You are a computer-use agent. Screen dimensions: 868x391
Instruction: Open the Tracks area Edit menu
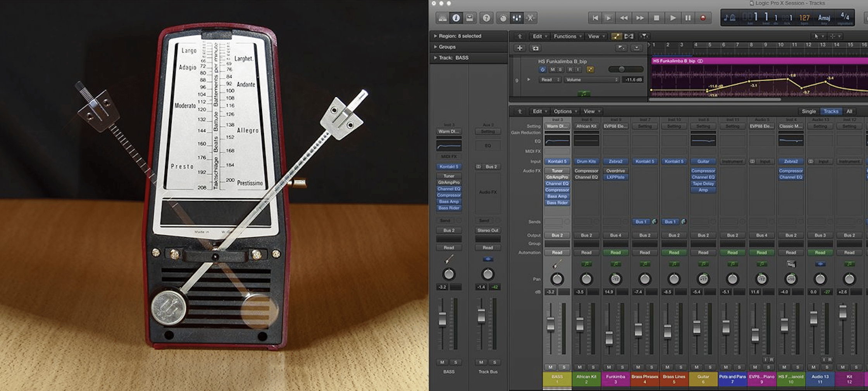click(x=539, y=36)
